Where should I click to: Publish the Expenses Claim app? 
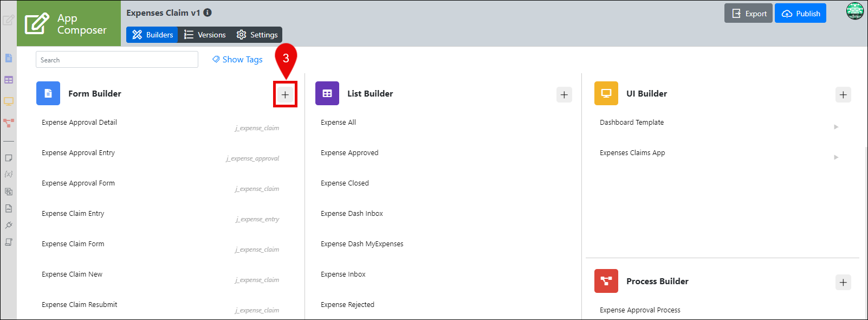[800, 14]
